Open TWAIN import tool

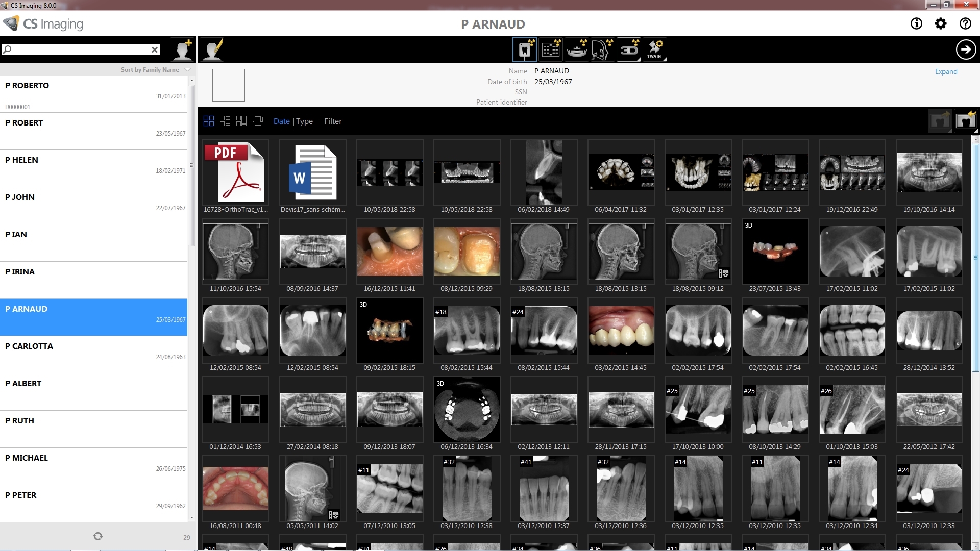[655, 49]
